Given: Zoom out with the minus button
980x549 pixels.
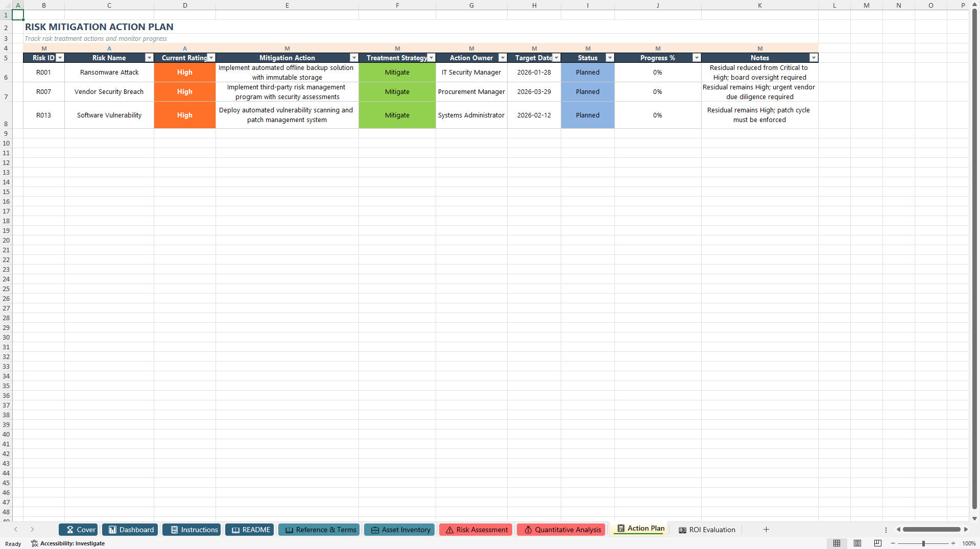Looking at the screenshot, I should 893,543.
